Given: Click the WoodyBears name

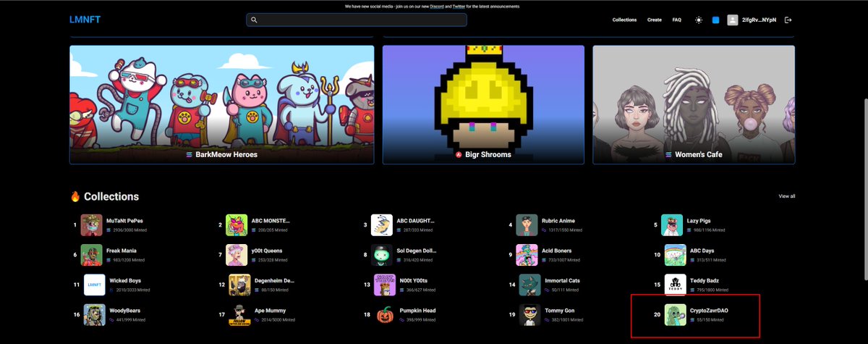Looking at the screenshot, I should 124,310.
